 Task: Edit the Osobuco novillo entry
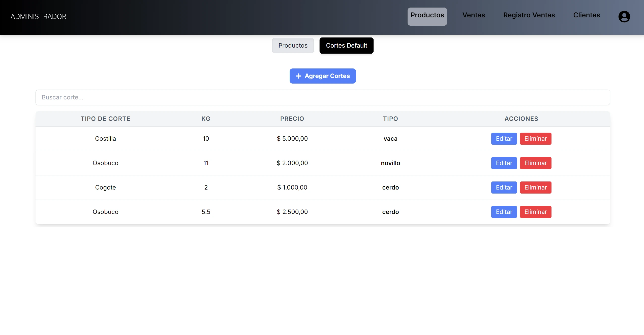[x=504, y=163]
